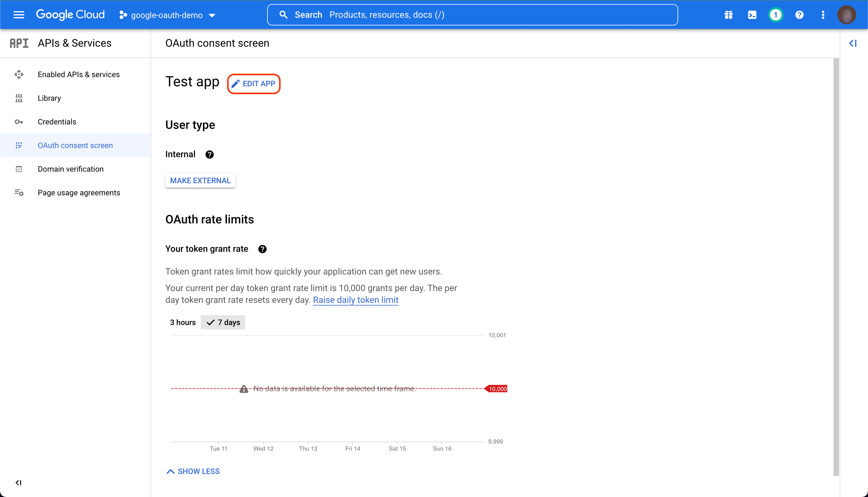The height and width of the screenshot is (497, 868).
Task: Toggle the right side info panel
Action: (852, 43)
